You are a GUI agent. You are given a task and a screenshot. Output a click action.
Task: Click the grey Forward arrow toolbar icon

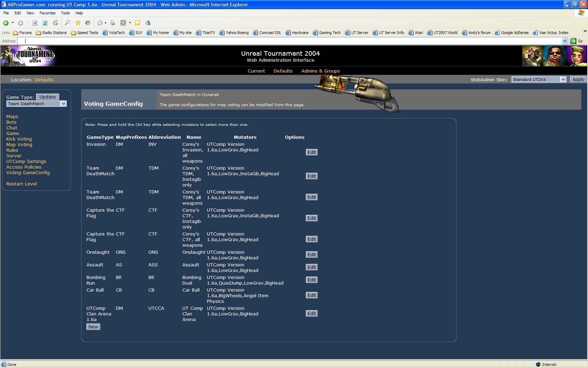pyautogui.click(x=20, y=23)
